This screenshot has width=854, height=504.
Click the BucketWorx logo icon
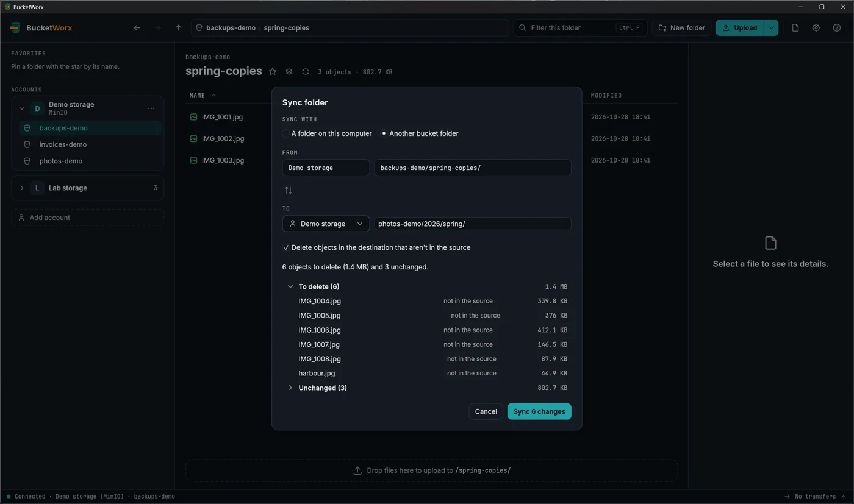click(15, 28)
